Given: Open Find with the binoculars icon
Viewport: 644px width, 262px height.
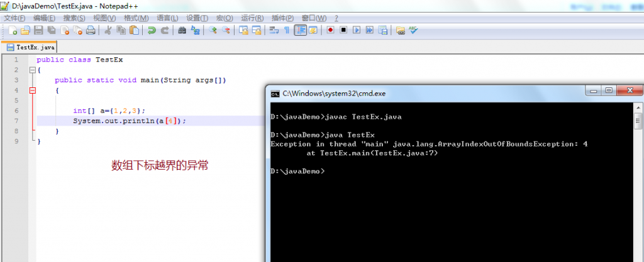Looking at the screenshot, I should [182, 30].
